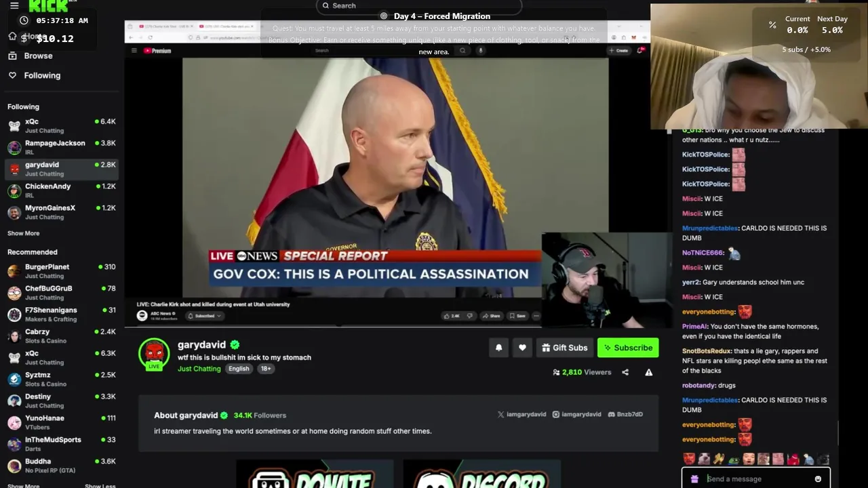Open Buddha recommended channel
Viewport: 868px width, 488px height.
pyautogui.click(x=62, y=466)
